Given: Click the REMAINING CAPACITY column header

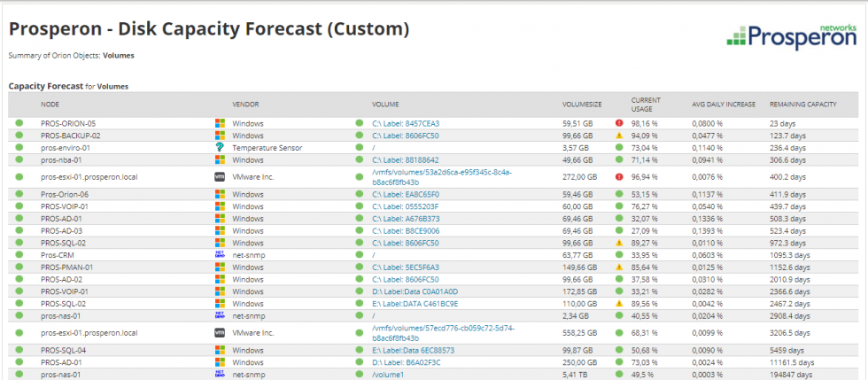Looking at the screenshot, I should coord(802,105).
